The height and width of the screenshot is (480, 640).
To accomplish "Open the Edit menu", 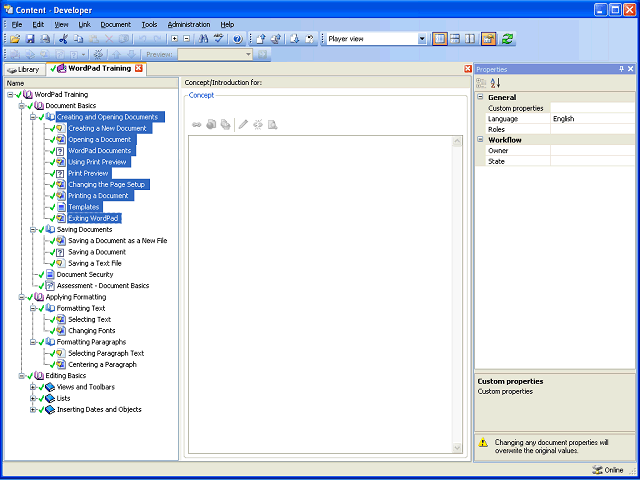I will (38, 24).
